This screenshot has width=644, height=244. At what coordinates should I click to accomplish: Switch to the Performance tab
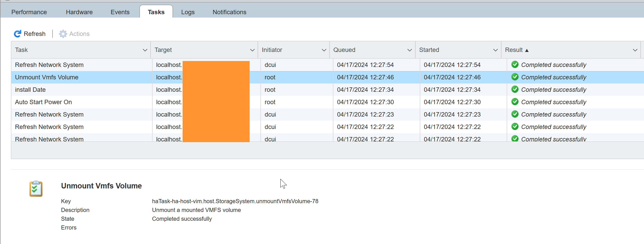click(x=29, y=12)
